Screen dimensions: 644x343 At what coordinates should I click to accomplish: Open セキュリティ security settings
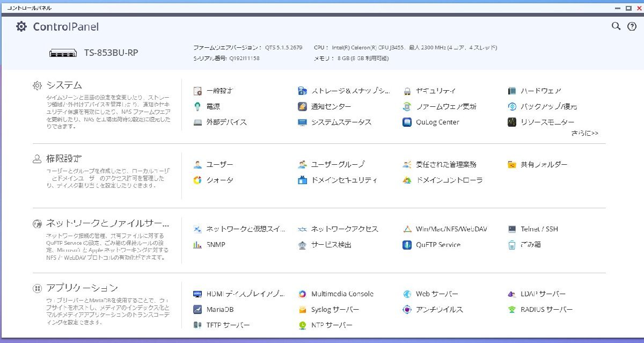click(429, 91)
